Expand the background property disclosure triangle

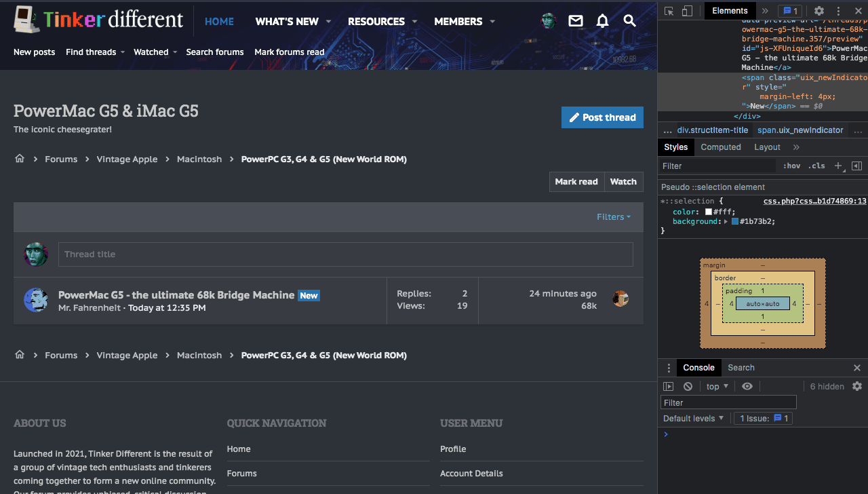[726, 221]
